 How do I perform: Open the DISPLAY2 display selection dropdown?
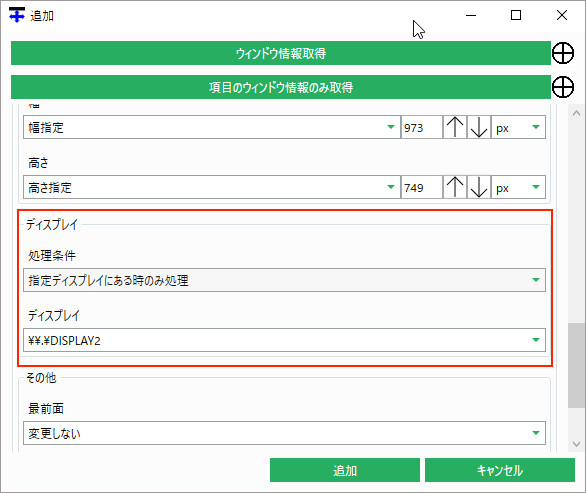tap(284, 340)
